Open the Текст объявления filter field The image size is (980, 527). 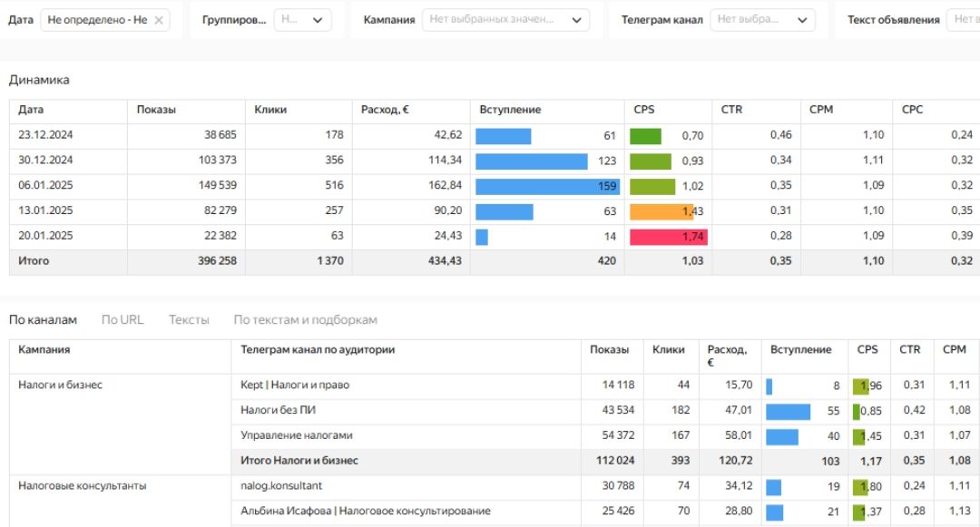963,20
